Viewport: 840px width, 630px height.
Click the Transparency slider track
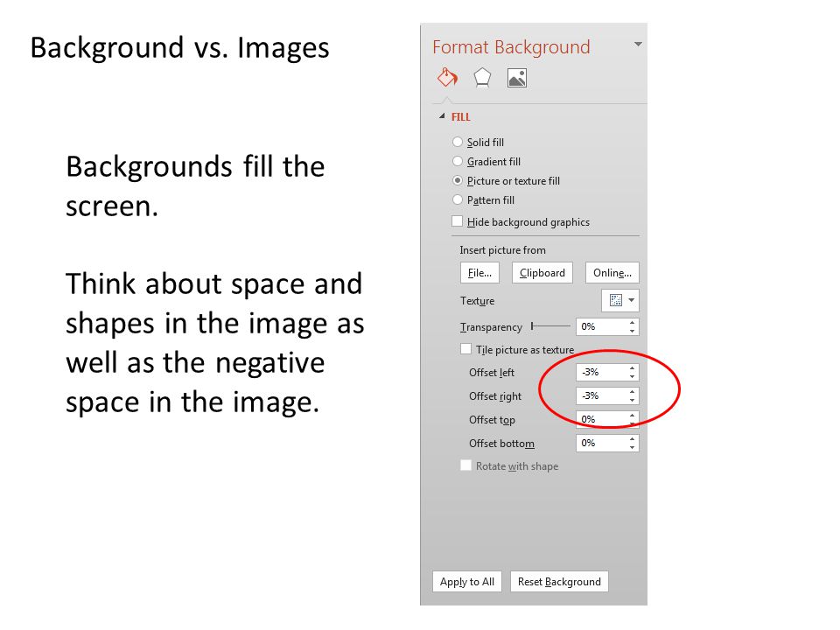coord(550,325)
